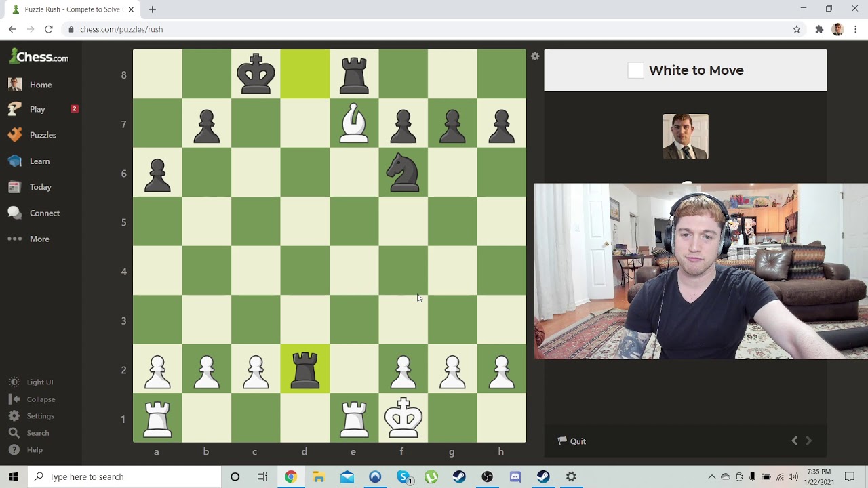The image size is (868, 488).
Task: Go to the Learn section
Action: [39, 161]
